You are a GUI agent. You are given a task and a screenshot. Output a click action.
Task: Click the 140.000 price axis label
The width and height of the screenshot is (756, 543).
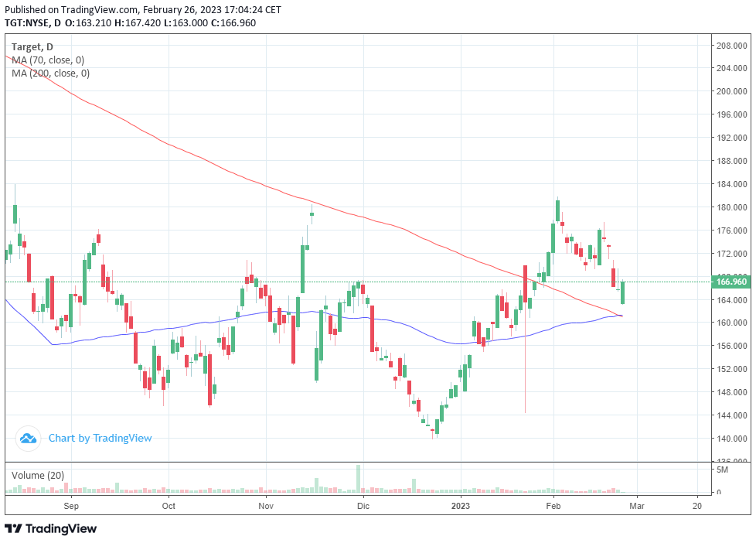click(731, 439)
